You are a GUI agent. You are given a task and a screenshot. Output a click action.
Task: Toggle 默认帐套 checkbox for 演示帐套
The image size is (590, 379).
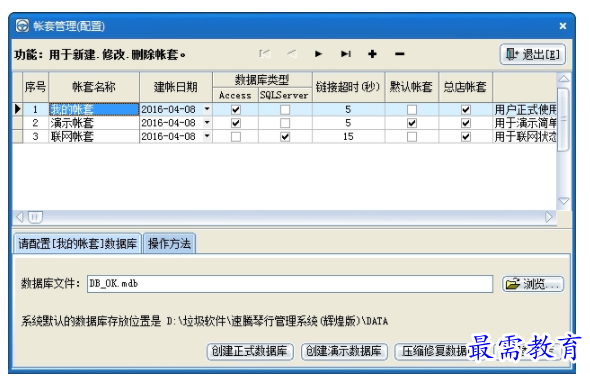pyautogui.click(x=412, y=123)
